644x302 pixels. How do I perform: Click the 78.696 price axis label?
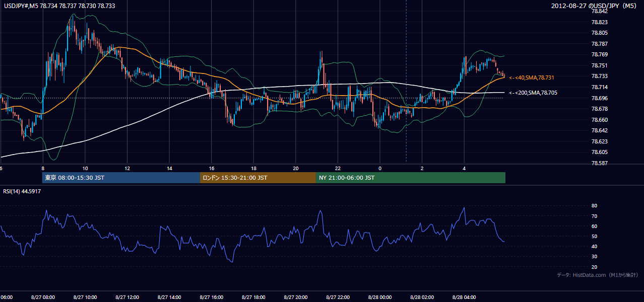(x=600, y=98)
